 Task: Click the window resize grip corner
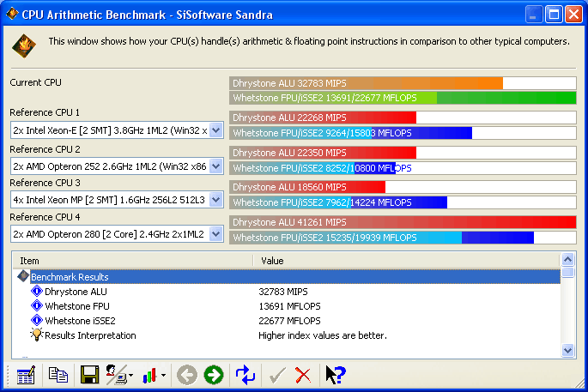579,383
